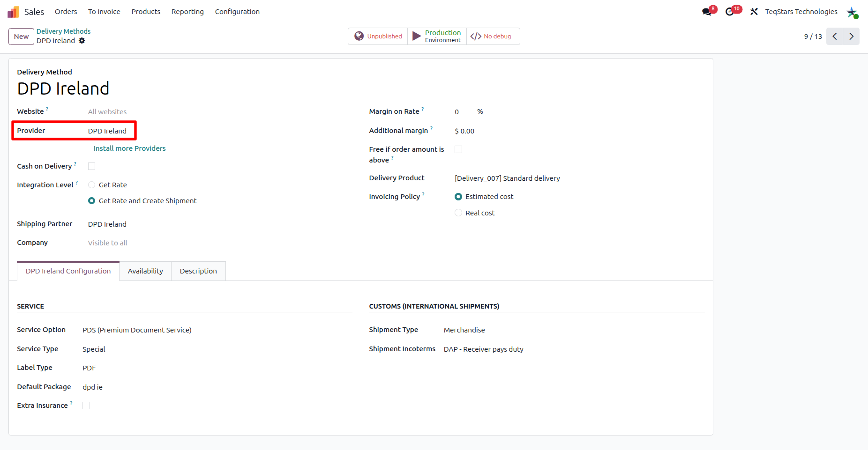Click the No debug code icon

[x=476, y=36]
